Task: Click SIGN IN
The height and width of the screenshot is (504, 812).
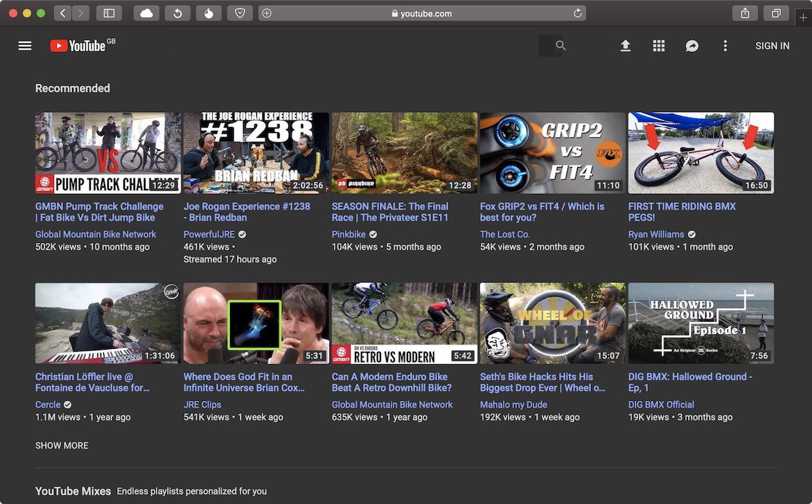Action: [772, 46]
